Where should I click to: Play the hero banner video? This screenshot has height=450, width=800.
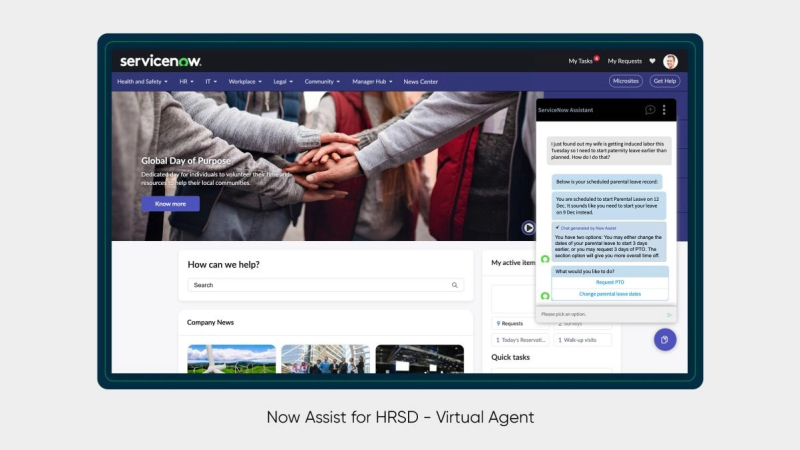tap(528, 228)
